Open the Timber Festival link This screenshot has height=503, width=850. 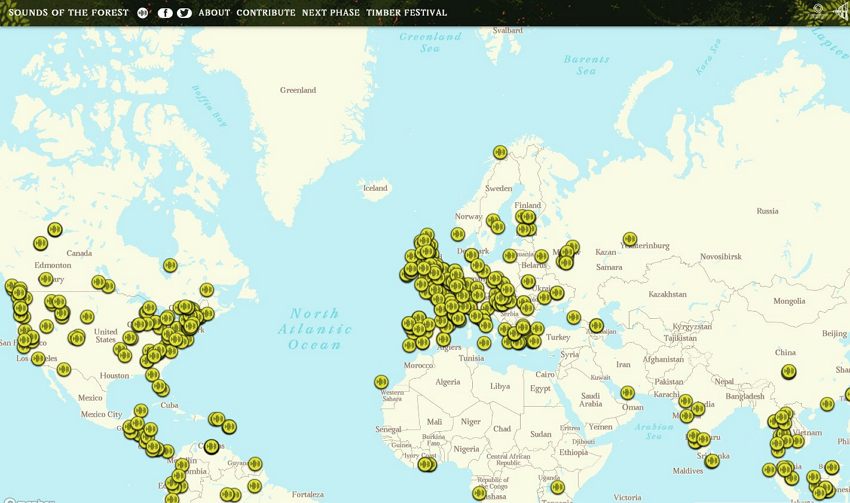coord(407,12)
